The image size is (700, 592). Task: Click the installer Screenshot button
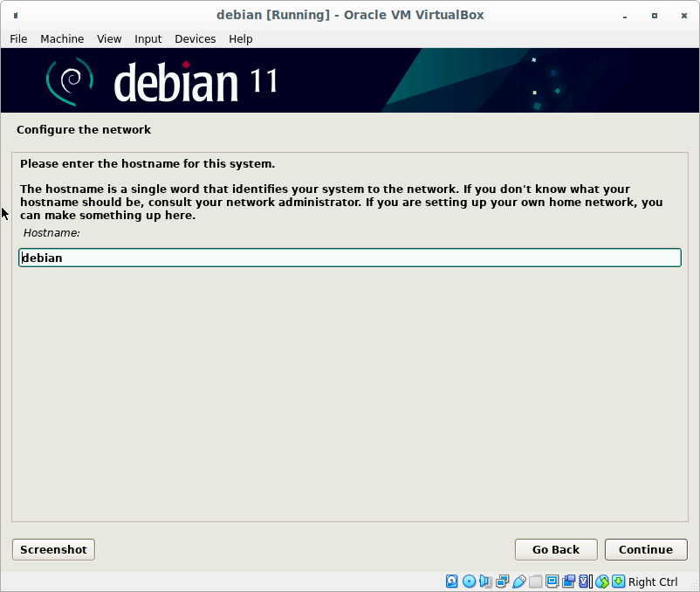53,549
